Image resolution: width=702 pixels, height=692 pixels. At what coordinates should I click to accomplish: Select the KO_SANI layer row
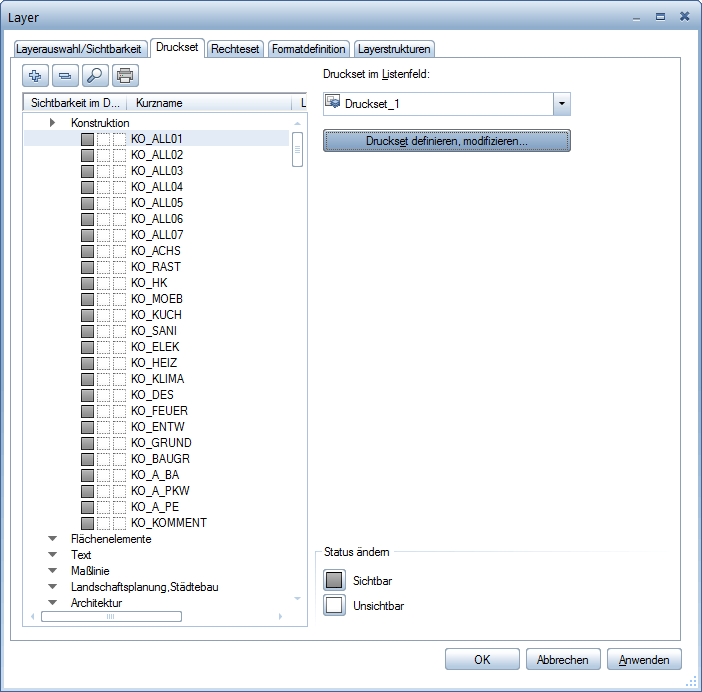point(157,331)
